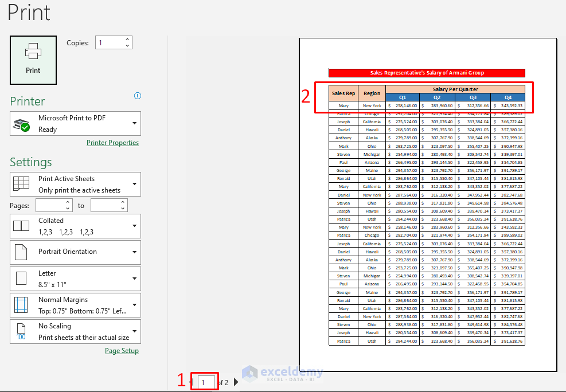Click the print preview page thumbnail
Image resolution: width=566 pixels, height=392 pixels.
click(x=428, y=205)
